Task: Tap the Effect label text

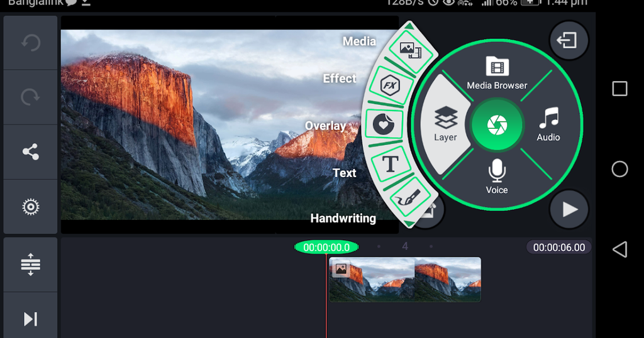Action: click(340, 79)
